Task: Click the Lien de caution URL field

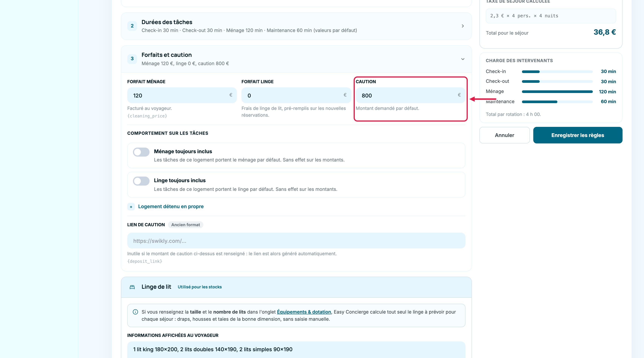Action: tap(296, 241)
